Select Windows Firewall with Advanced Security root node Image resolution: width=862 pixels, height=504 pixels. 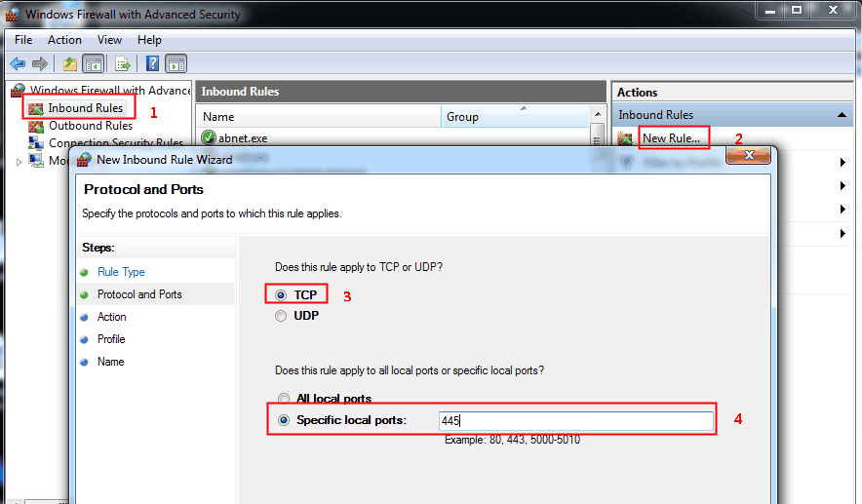coord(110,90)
